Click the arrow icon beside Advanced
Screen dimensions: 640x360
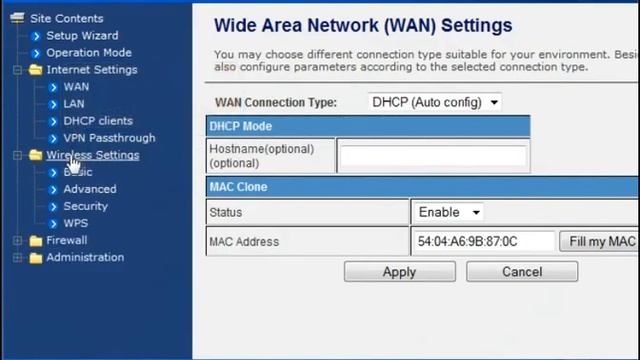(53, 189)
